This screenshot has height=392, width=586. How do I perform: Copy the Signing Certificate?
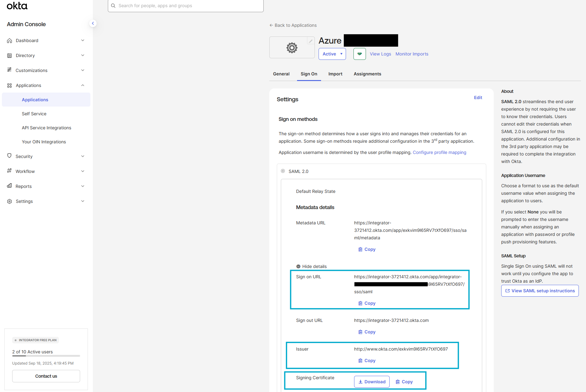coord(404,382)
